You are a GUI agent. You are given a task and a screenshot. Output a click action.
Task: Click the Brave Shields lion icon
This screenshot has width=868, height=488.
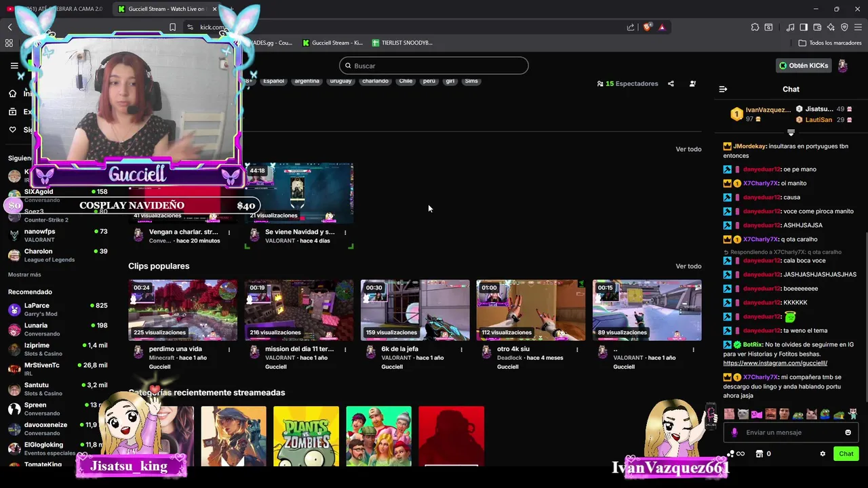(648, 27)
